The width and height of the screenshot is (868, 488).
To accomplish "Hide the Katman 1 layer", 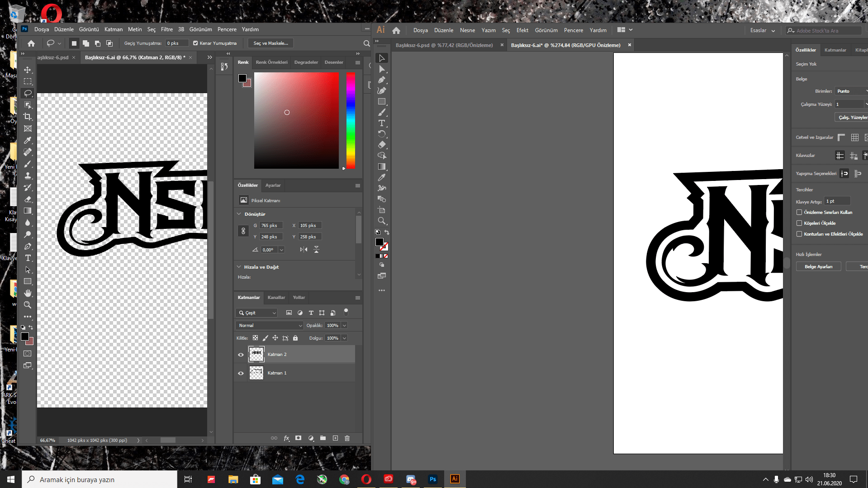I will (x=241, y=373).
